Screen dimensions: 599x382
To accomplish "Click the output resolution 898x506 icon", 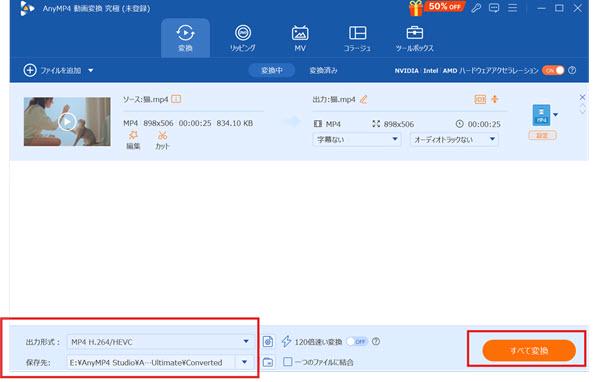I will click(376, 124).
